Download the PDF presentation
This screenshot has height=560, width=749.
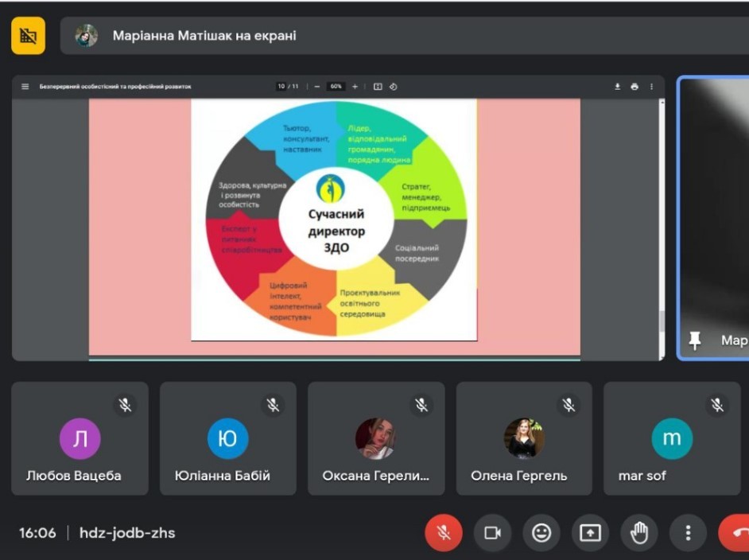617,87
